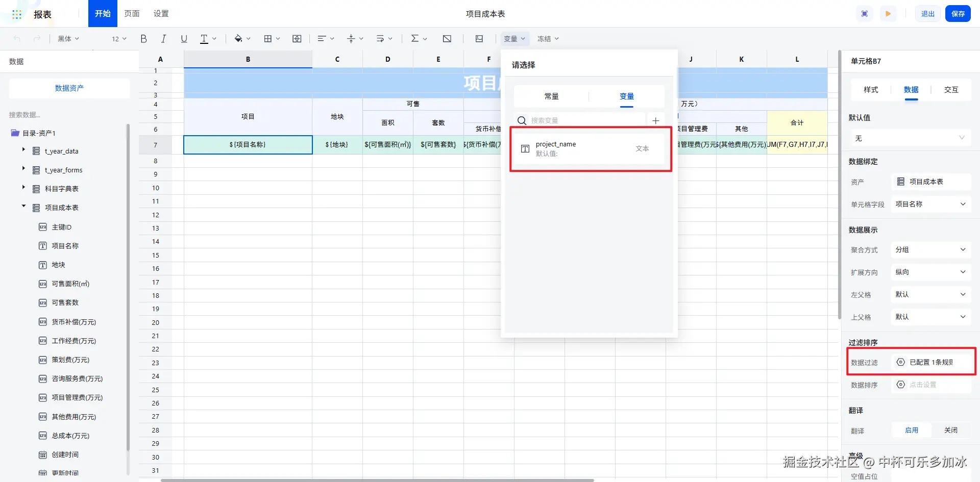Open the 冻结 freeze dropdown
This screenshot has width=980, height=482.
point(548,39)
